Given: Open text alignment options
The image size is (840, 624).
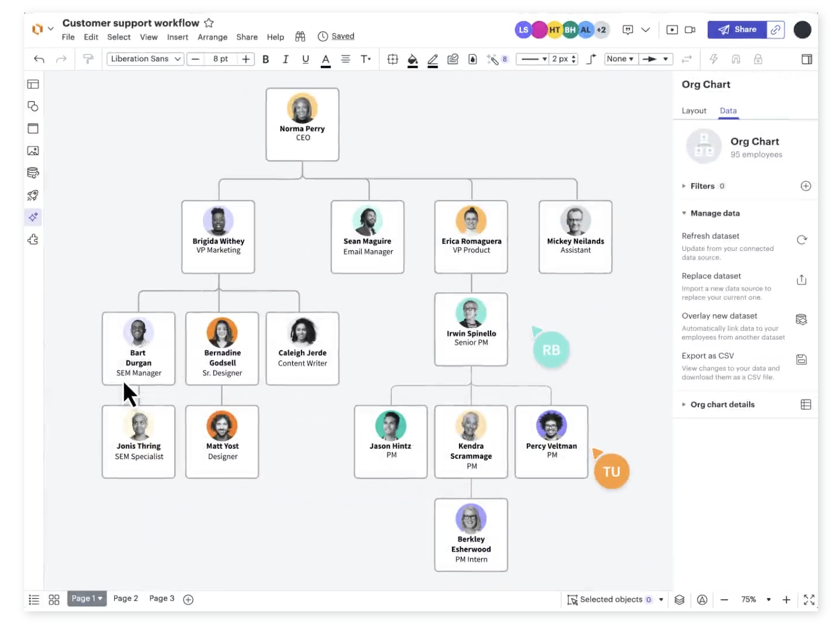Looking at the screenshot, I should click(346, 59).
